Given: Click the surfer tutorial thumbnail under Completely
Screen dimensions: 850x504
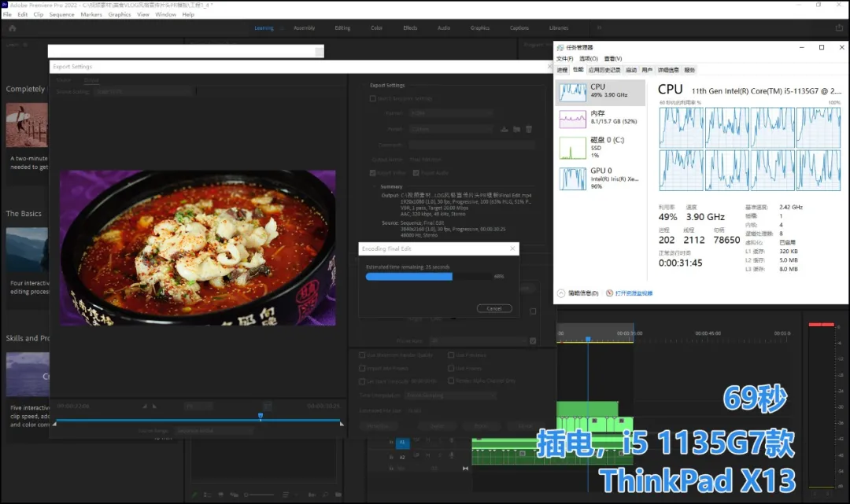Looking at the screenshot, I should (x=27, y=125).
